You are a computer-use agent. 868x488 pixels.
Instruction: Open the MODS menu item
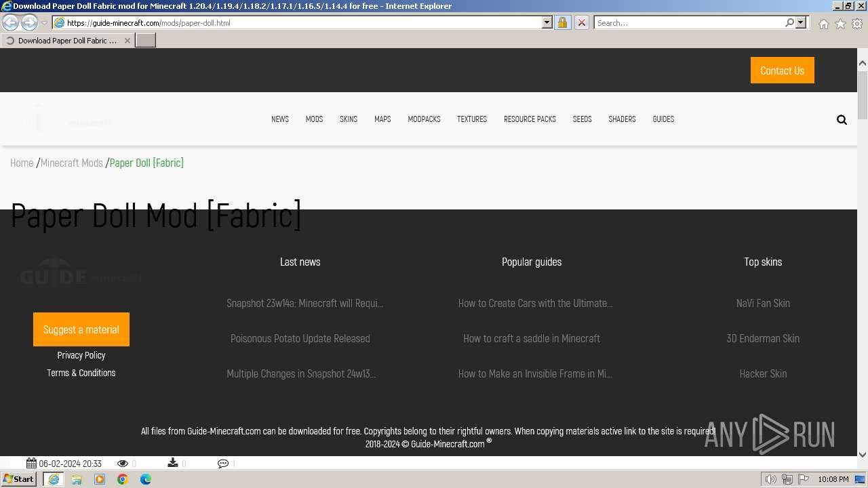click(x=314, y=119)
